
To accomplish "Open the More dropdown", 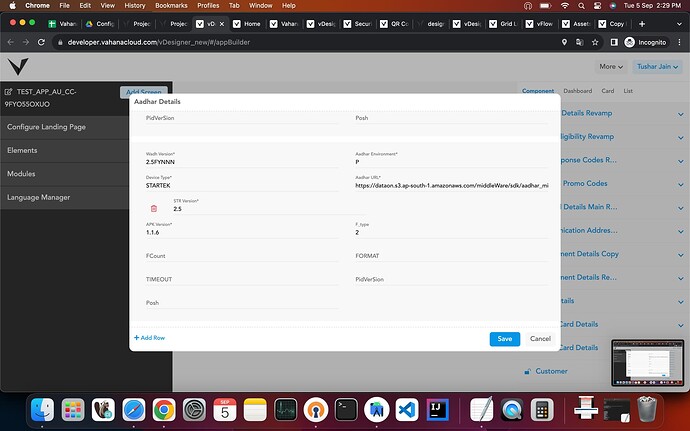I will point(611,66).
